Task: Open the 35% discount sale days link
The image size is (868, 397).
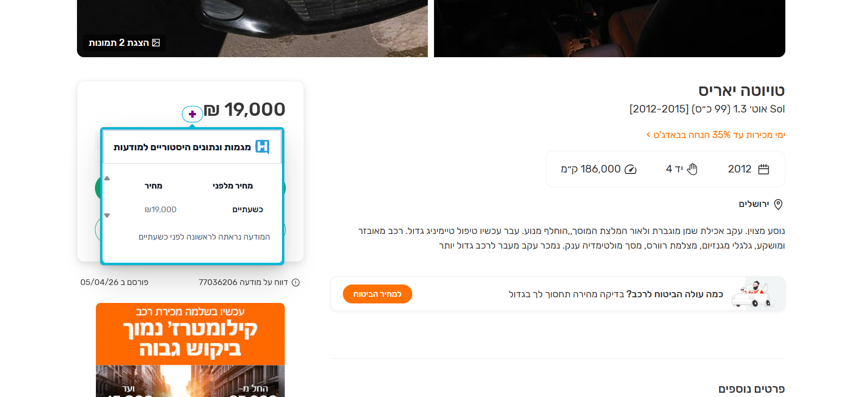Action: [x=715, y=135]
